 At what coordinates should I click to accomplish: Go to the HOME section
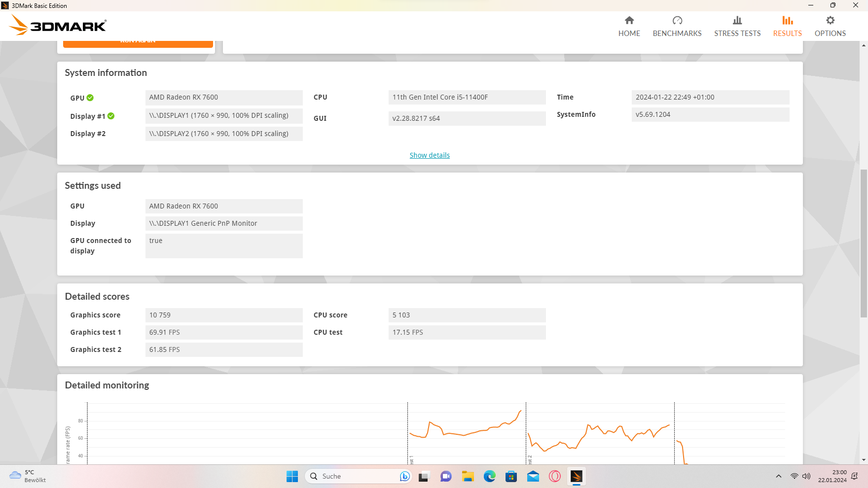pos(629,26)
